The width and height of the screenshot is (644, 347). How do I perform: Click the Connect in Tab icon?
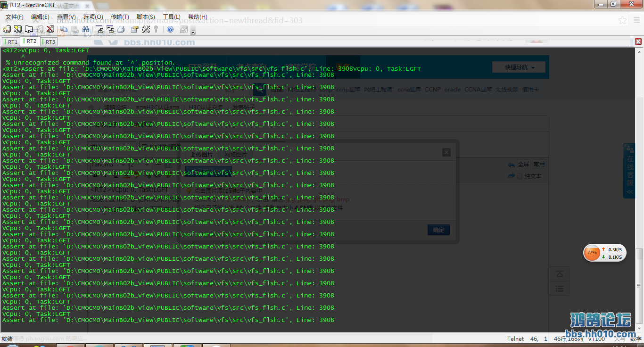[x=29, y=29]
